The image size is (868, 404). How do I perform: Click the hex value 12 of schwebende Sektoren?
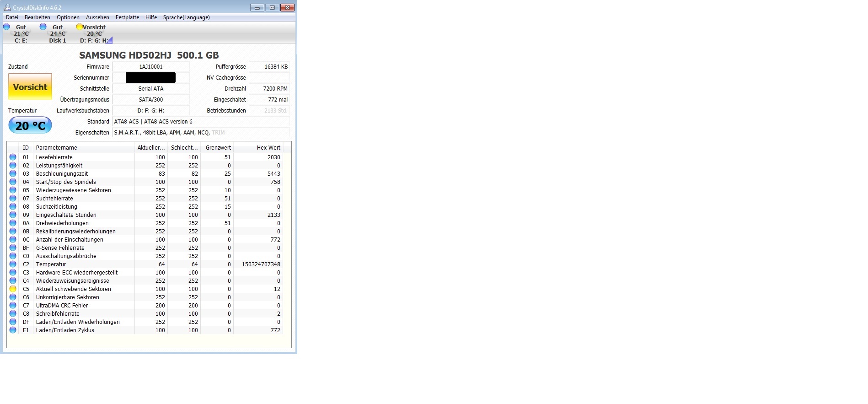pyautogui.click(x=277, y=289)
